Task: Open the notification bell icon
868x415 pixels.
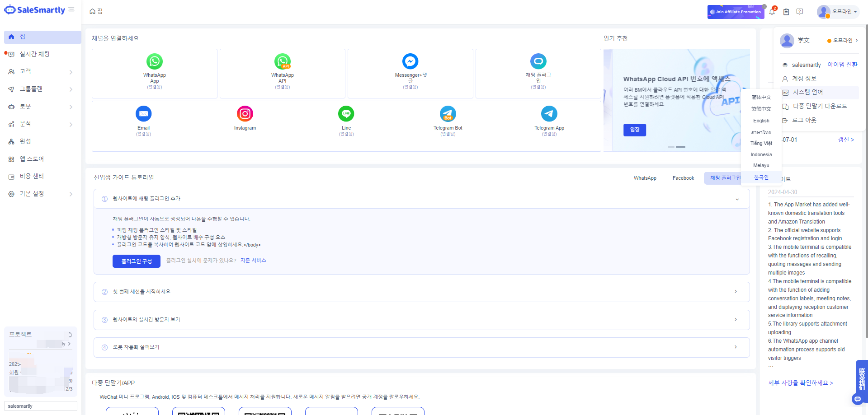Action: point(772,12)
